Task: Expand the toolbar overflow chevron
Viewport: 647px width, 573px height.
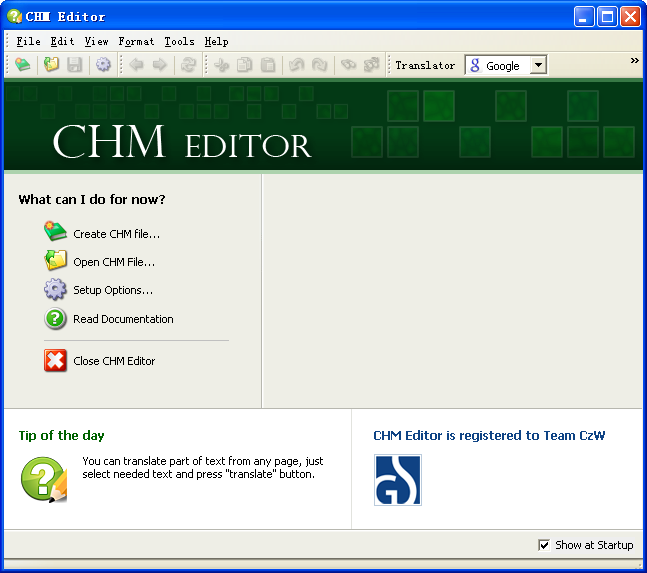Action: click(634, 61)
